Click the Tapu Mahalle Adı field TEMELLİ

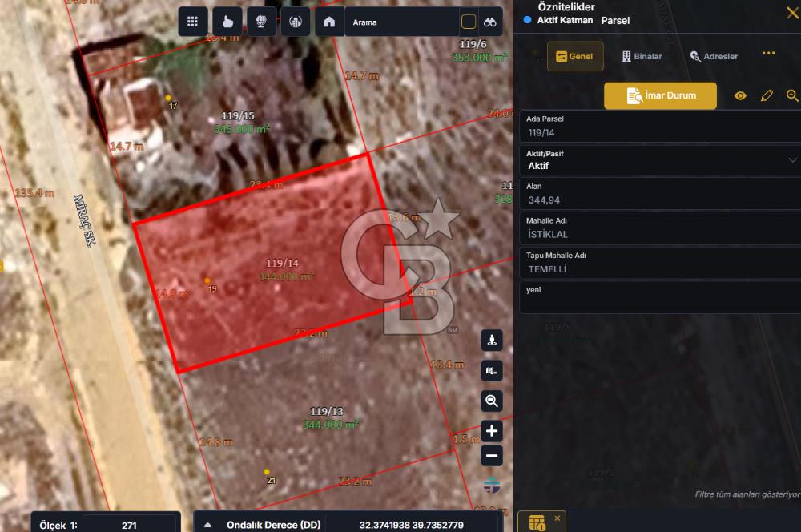(660, 263)
